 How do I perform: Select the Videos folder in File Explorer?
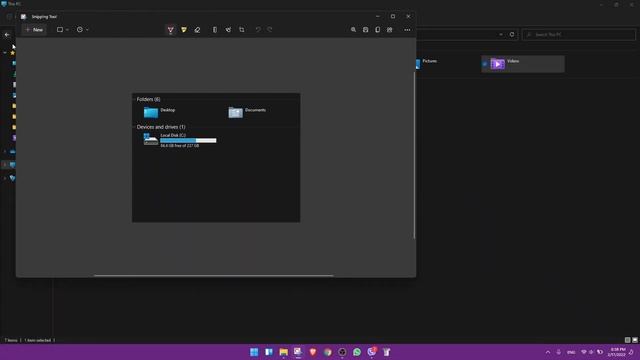(x=523, y=64)
